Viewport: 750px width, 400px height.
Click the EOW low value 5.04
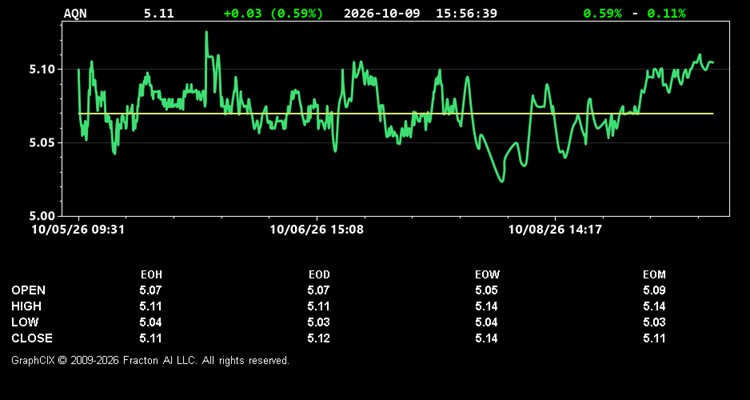486,322
